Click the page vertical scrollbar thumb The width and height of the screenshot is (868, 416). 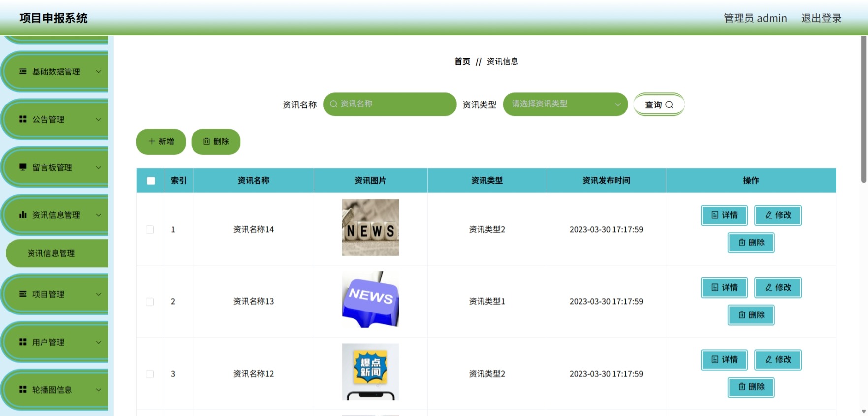(864, 109)
